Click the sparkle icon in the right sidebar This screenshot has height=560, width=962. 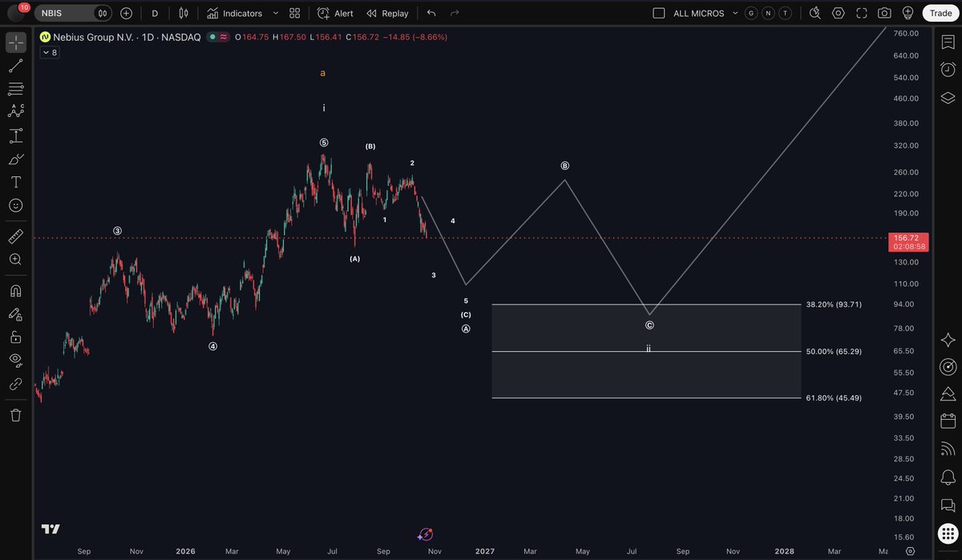coord(948,340)
